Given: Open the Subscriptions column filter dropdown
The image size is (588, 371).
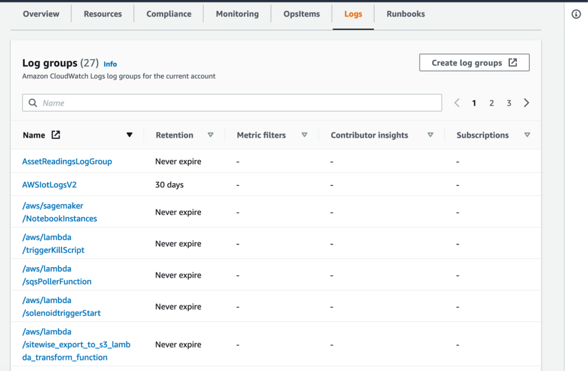Looking at the screenshot, I should pyautogui.click(x=527, y=134).
